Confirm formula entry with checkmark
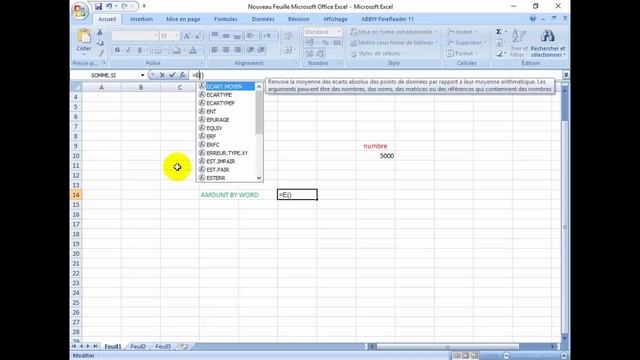 [172, 75]
